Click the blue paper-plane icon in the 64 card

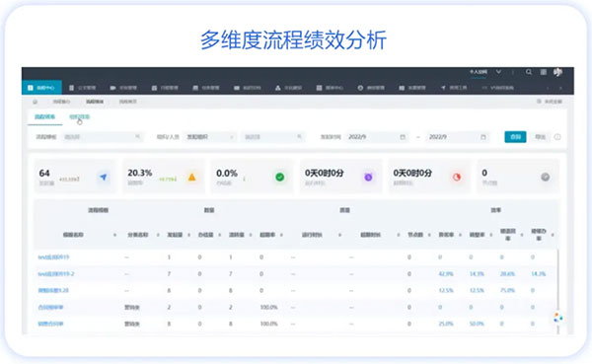[x=103, y=177]
